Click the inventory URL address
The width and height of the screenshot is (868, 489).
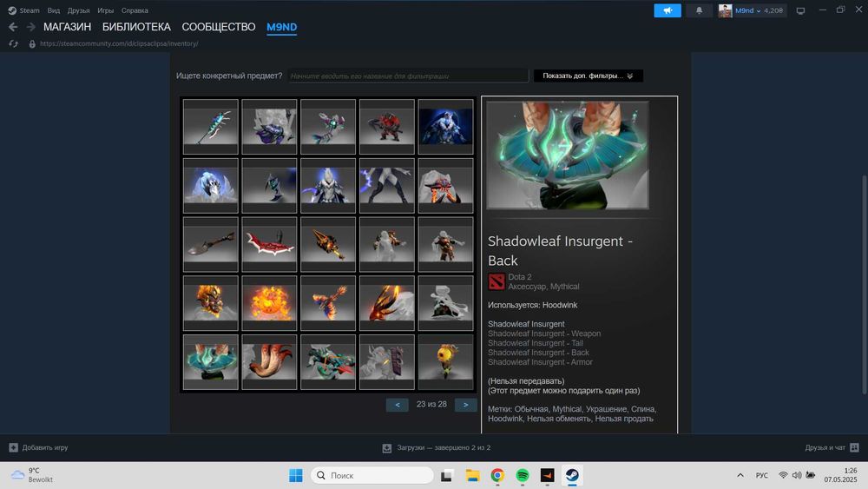119,43
